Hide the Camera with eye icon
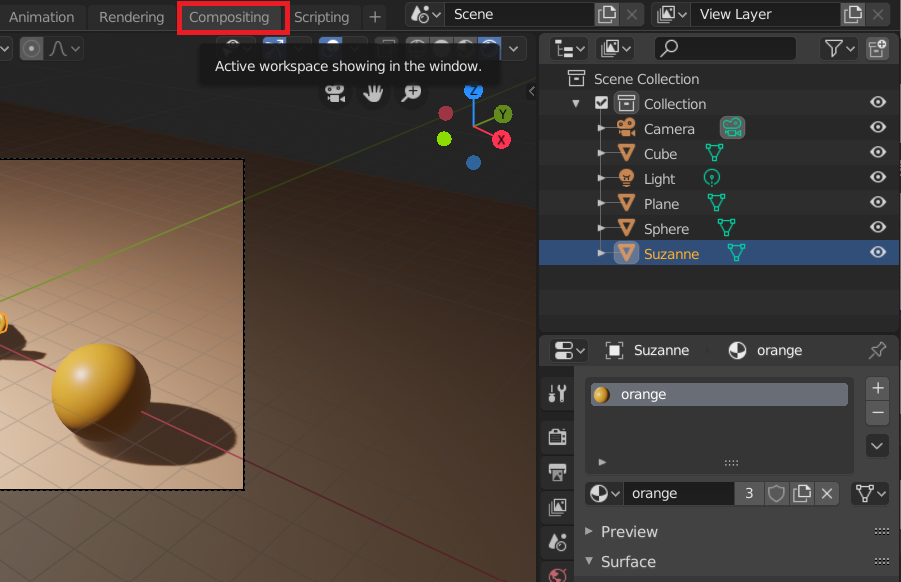 tap(877, 127)
